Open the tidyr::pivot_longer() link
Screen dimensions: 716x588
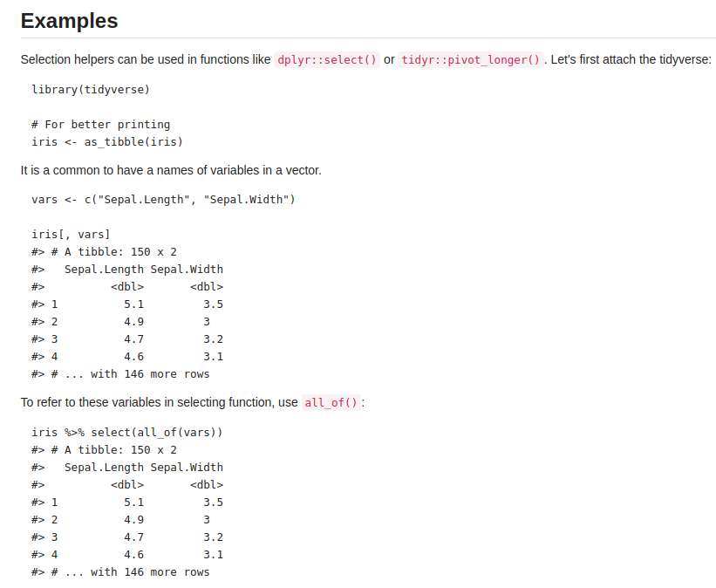tap(471, 60)
